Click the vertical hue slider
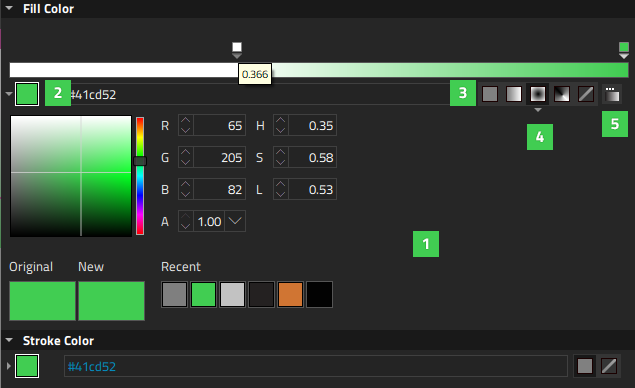The height and width of the screenshot is (388, 635). click(x=140, y=176)
